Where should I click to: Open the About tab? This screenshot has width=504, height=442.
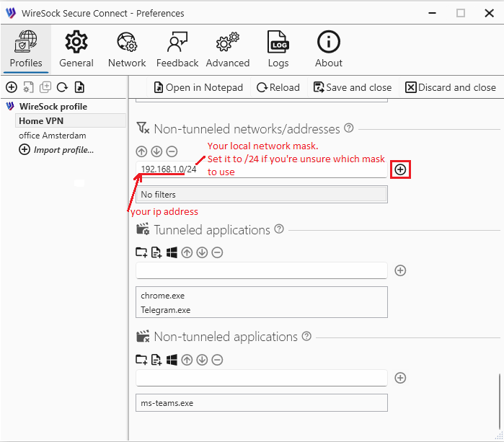pos(329,49)
